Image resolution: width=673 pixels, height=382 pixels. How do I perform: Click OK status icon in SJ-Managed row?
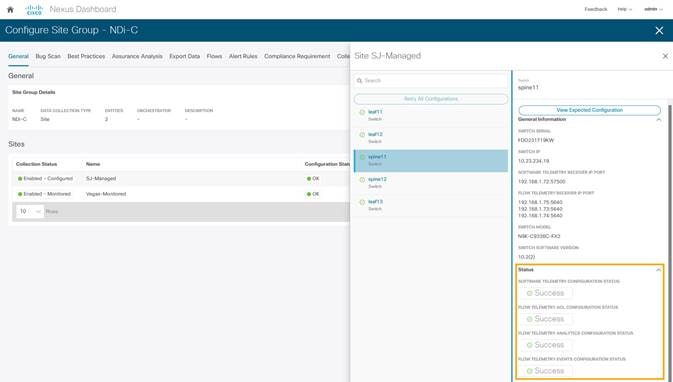(309, 179)
